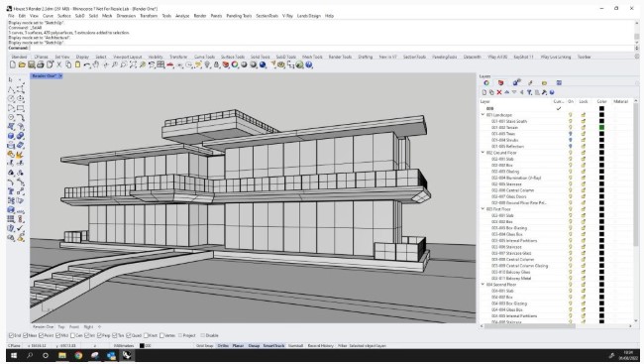This screenshot has height=364, width=644.
Task: Click black color swatch of 001 Landscape layer
Action: (x=601, y=115)
